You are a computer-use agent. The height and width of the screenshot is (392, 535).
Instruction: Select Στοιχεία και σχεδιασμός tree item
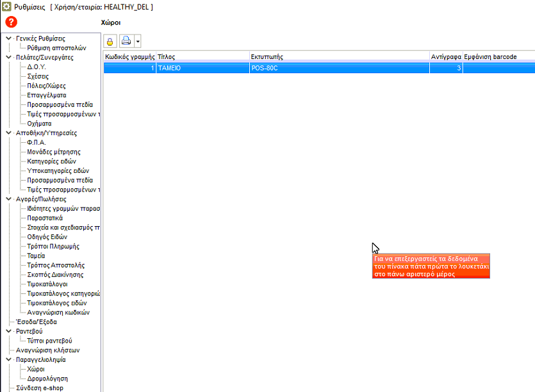pos(63,227)
